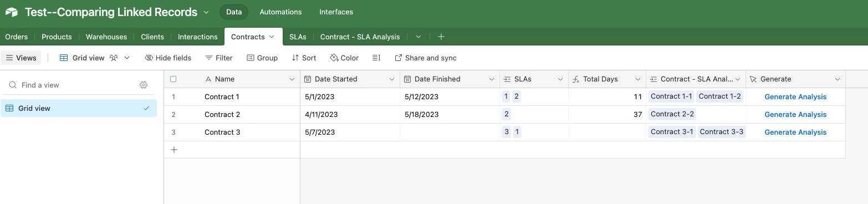Expand the hidden tables list chevron
Screen dimensions: 868x204
click(x=418, y=37)
